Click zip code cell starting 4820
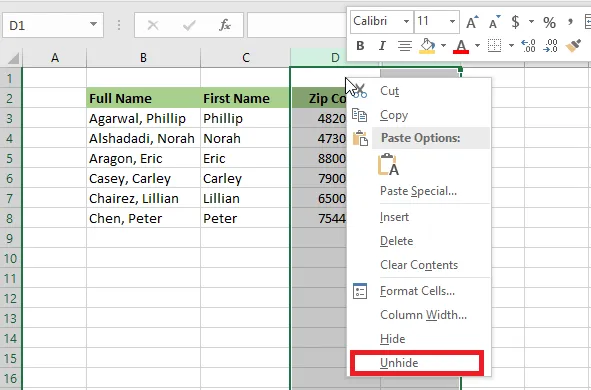 (319, 118)
